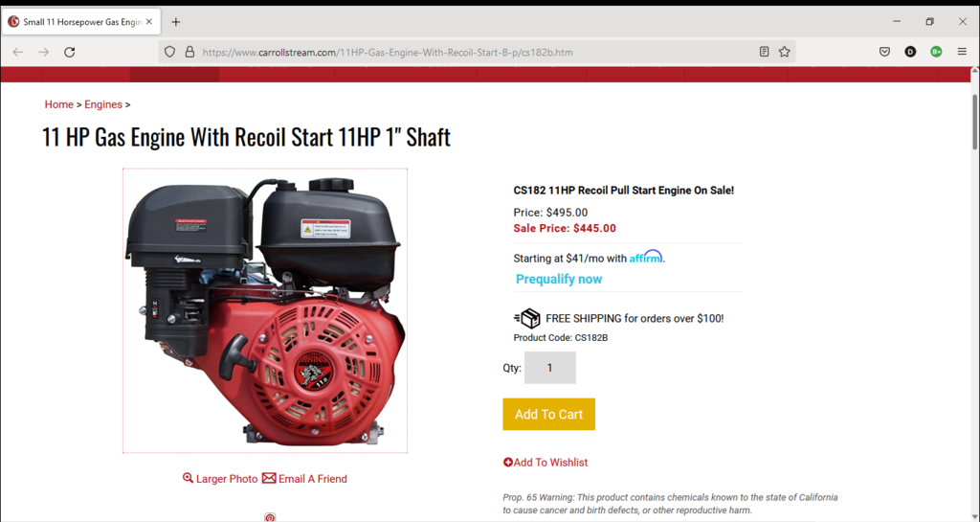This screenshot has height=522, width=980.
Task: Open the Pocket save icon
Action: click(884, 53)
